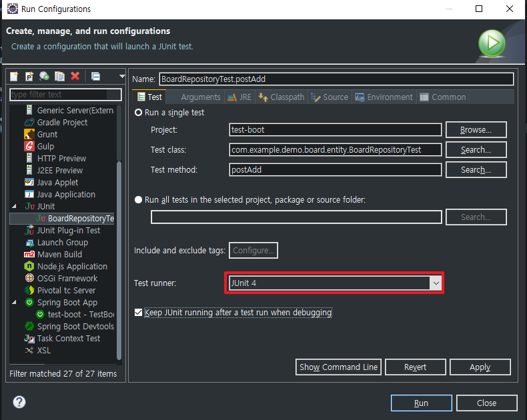Select the Maven Build m2 icon
This screenshot has height=420, width=527.
click(x=29, y=255)
